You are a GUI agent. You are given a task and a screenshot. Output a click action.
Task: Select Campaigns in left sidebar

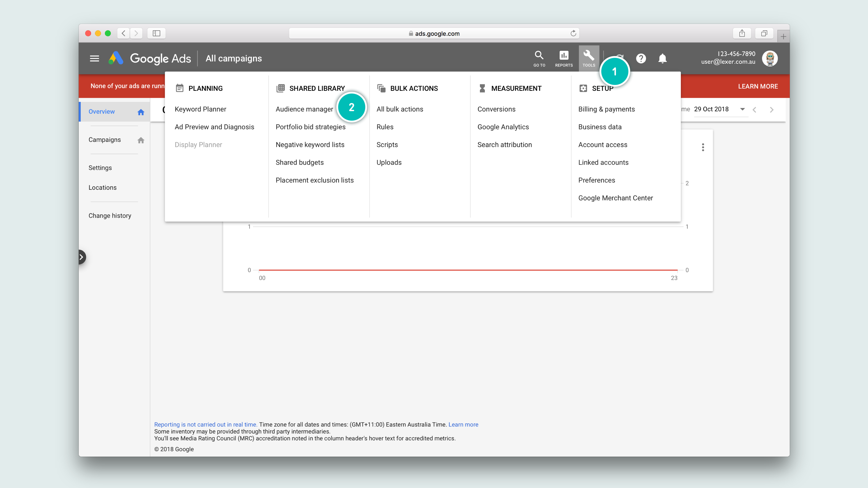(104, 140)
